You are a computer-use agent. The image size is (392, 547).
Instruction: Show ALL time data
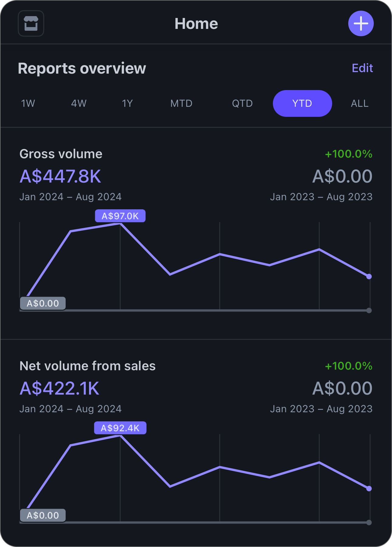pyautogui.click(x=359, y=103)
